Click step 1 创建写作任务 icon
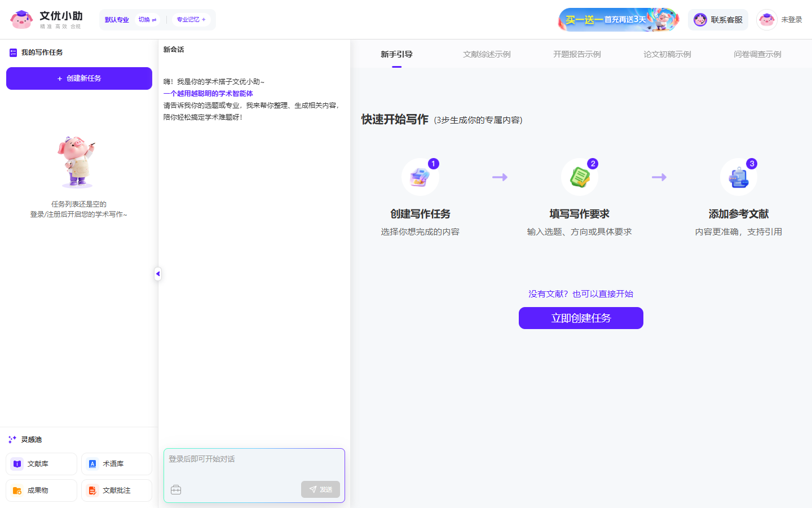812x508 pixels. pyautogui.click(x=420, y=177)
